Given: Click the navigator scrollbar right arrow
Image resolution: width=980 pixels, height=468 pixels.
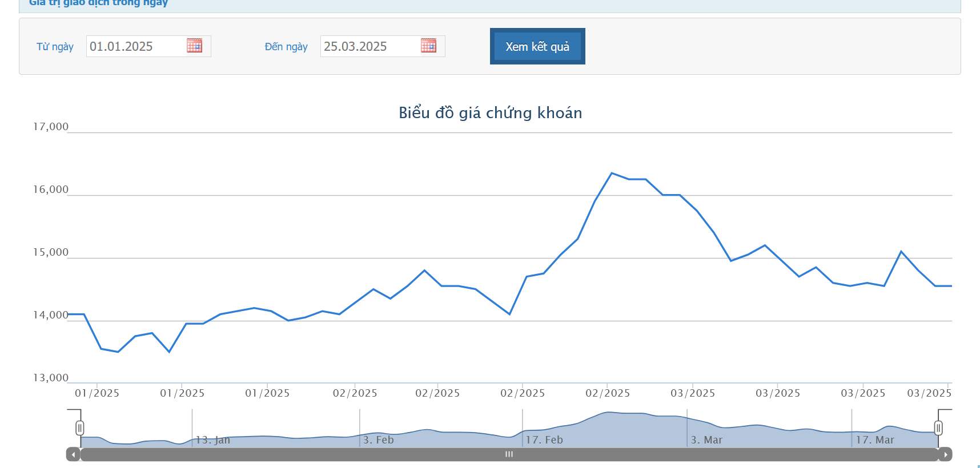Looking at the screenshot, I should click(x=945, y=454).
